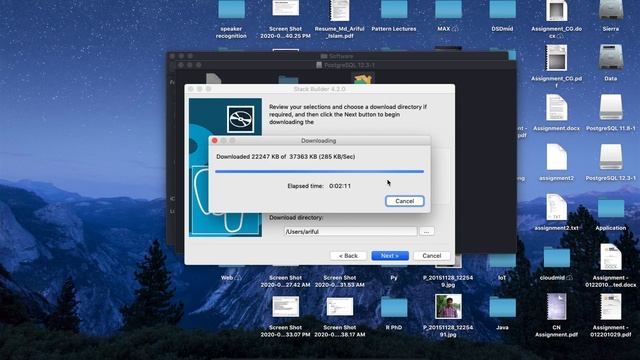Click the blue download progress bar
This screenshot has width=640, height=360.
[320, 171]
